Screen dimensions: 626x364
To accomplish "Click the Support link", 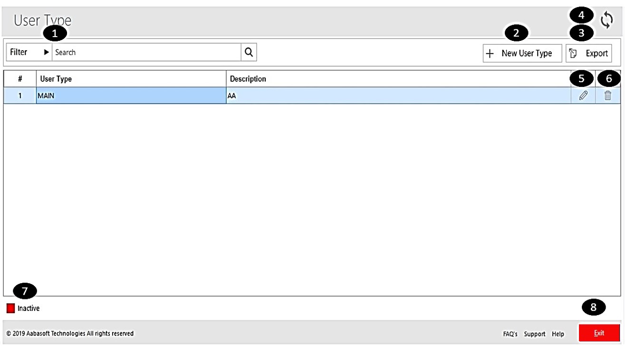I will tap(534, 334).
